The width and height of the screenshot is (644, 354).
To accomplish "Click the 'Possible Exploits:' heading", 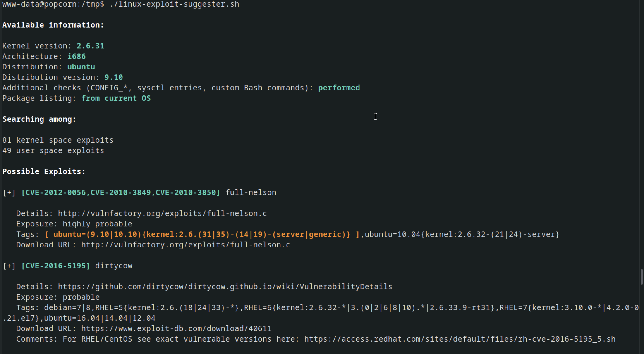I will (x=44, y=172).
